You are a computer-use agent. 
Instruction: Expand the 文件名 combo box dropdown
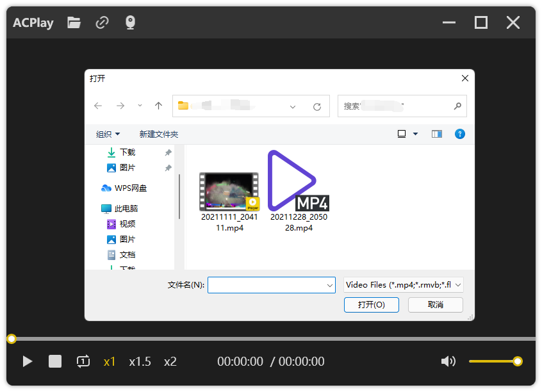pyautogui.click(x=329, y=284)
